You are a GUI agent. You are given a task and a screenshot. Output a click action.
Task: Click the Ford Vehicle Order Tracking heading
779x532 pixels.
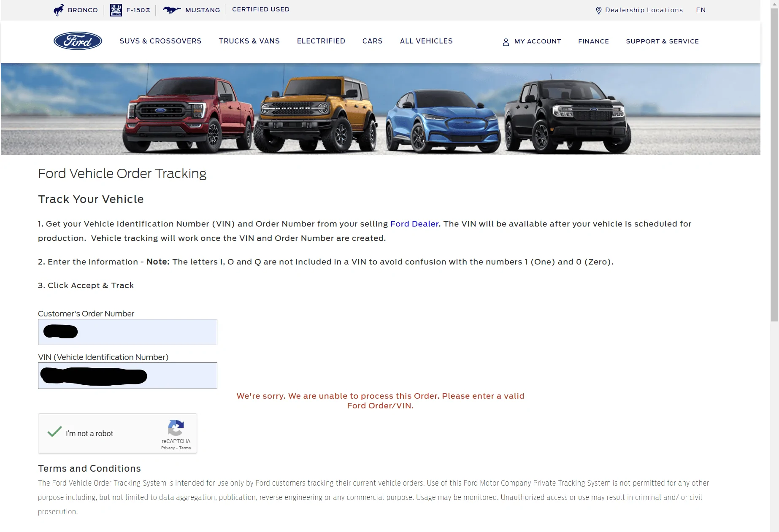coord(122,174)
